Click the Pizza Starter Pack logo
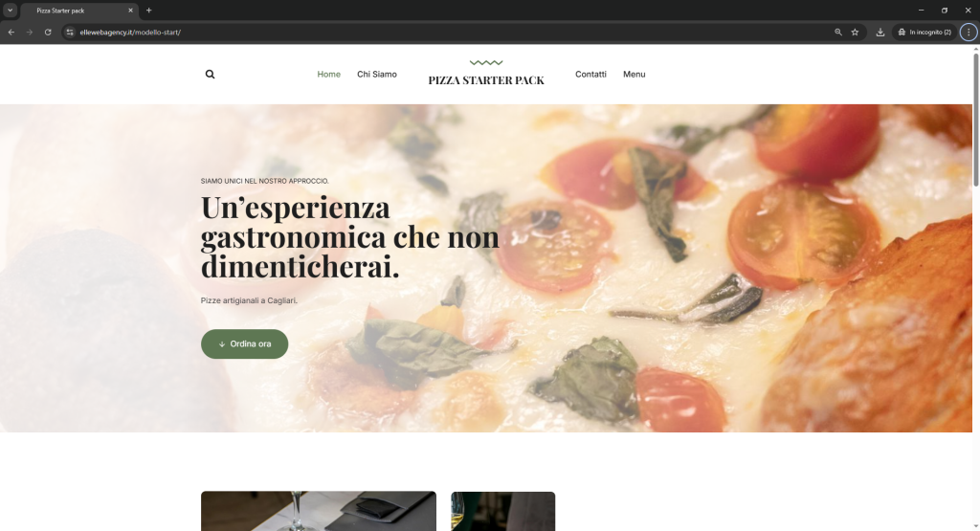980x531 pixels. pyautogui.click(x=485, y=73)
